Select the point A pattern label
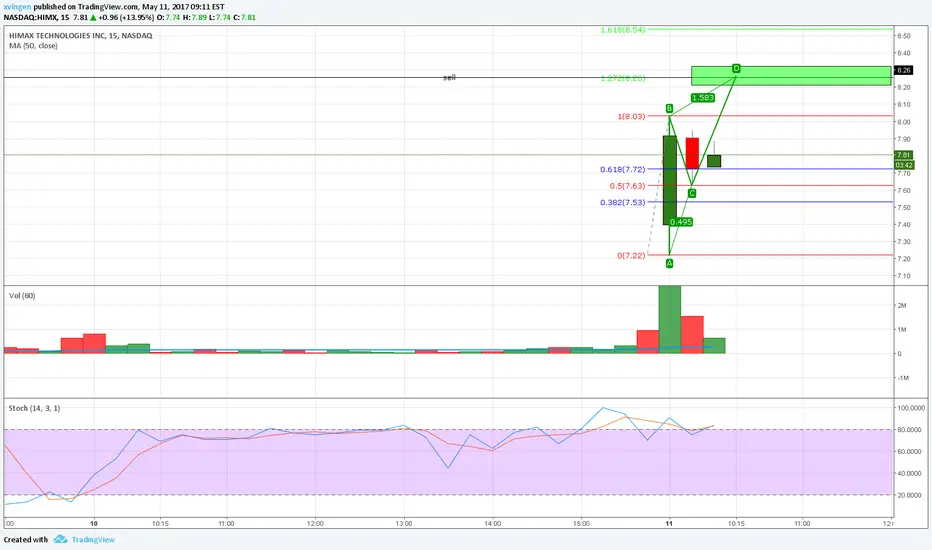 coord(669,263)
